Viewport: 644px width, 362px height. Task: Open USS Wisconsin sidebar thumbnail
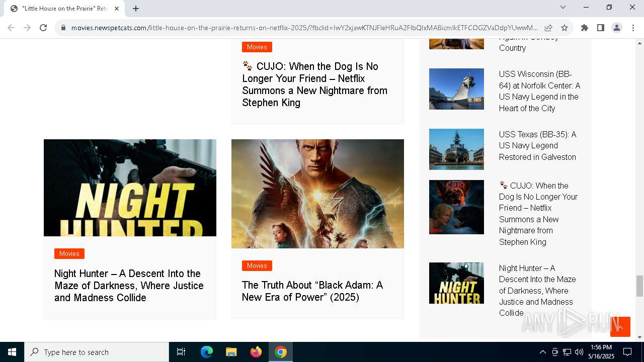pos(456,89)
